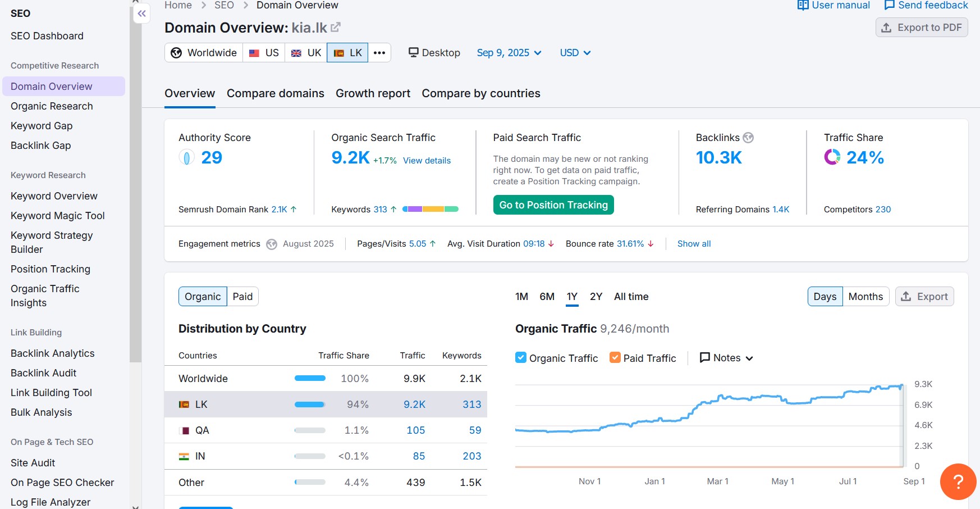
Task: Open Site Audit in sidebar
Action: pyautogui.click(x=33, y=463)
